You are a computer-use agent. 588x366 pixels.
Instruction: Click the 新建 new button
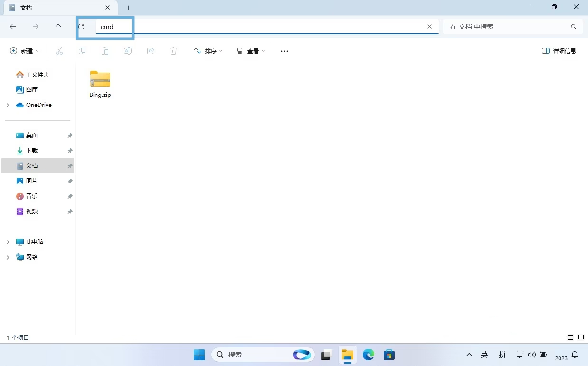click(24, 51)
